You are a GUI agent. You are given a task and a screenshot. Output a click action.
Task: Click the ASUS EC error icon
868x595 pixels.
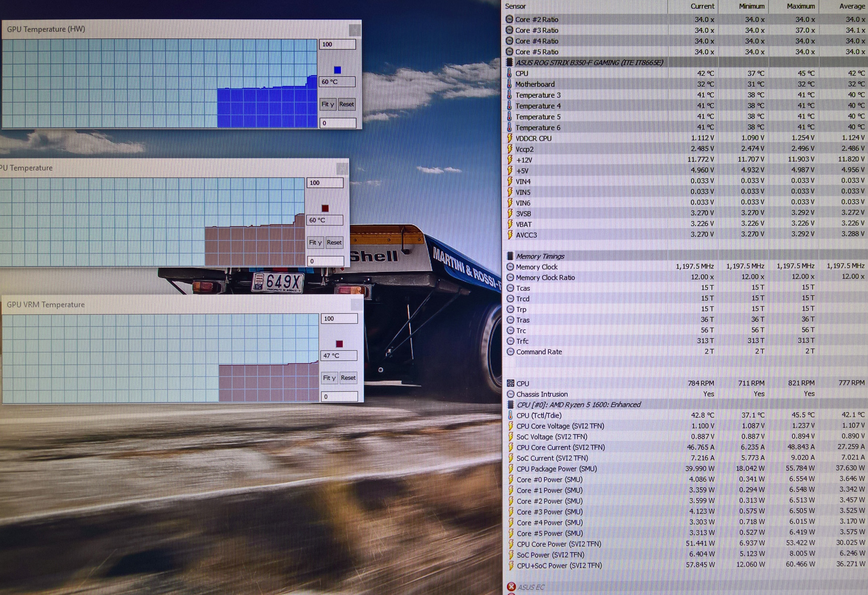(511, 587)
